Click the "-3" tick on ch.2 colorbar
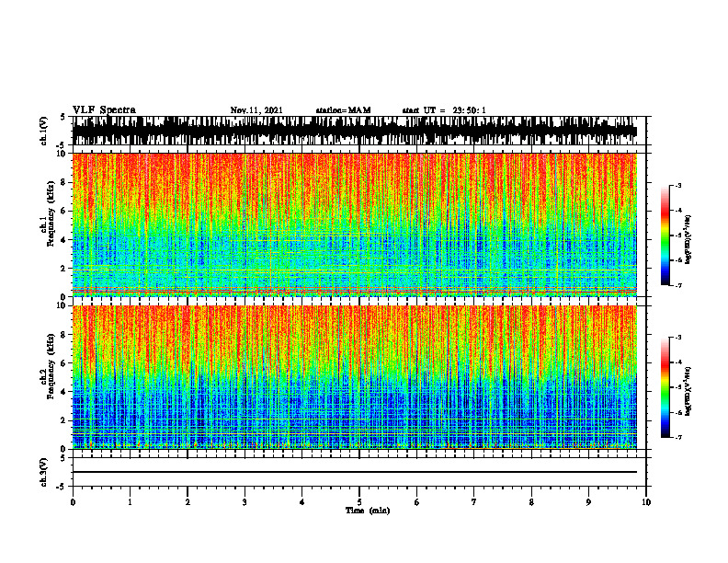This screenshot has width=728, height=563. click(x=678, y=338)
